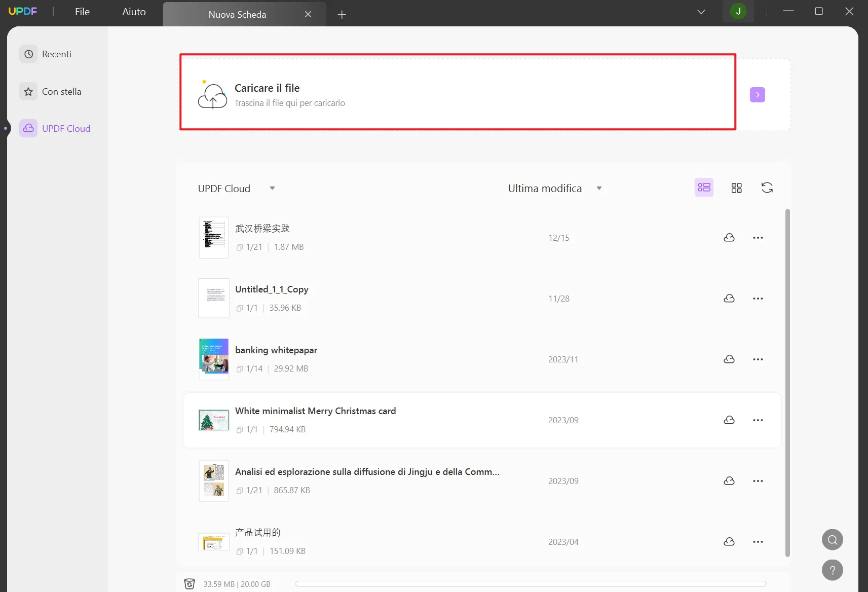Viewport: 868px width, 592px height.
Task: Click cloud icon for 武汉桥梁实践
Action: (x=729, y=238)
